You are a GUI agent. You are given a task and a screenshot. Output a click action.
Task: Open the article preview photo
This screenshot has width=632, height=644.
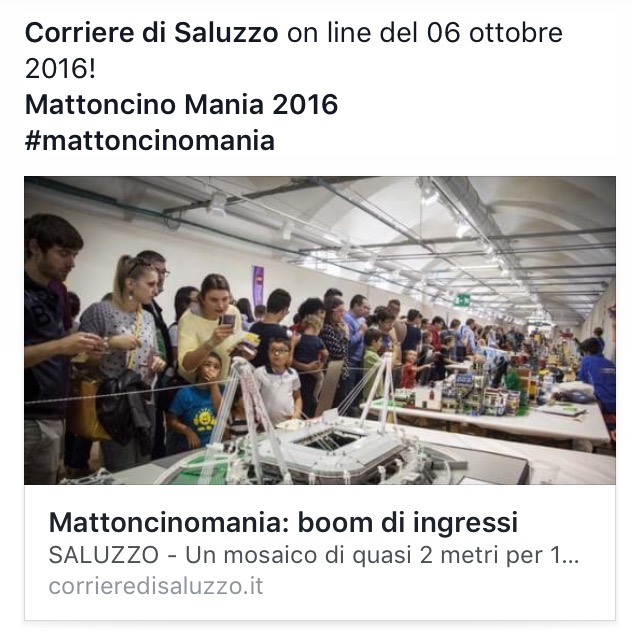coord(319,330)
